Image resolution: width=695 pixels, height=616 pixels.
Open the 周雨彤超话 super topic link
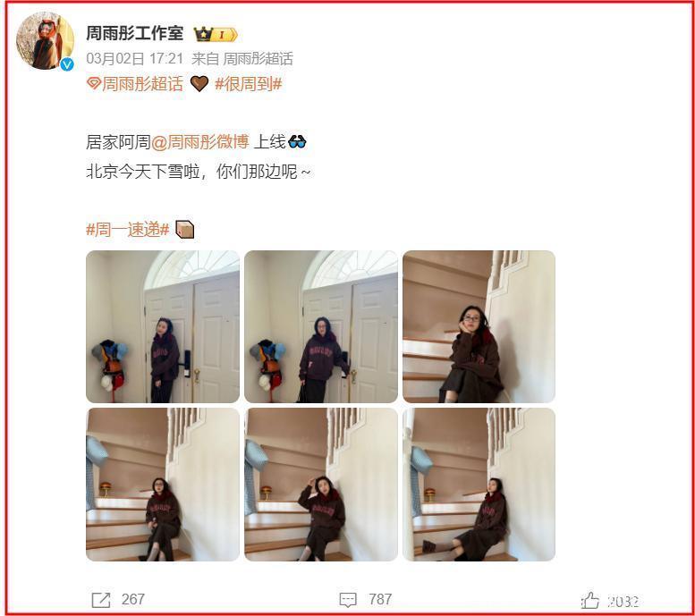pos(142,83)
